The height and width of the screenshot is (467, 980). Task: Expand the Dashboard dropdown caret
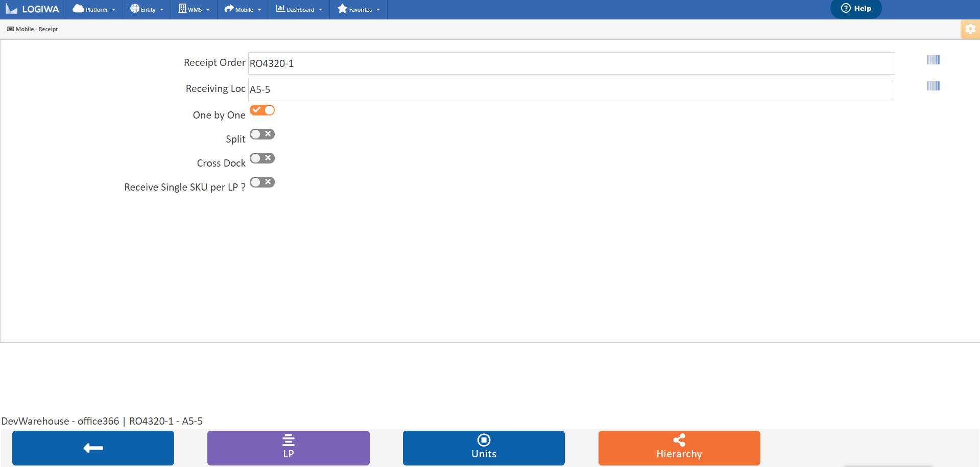321,10
